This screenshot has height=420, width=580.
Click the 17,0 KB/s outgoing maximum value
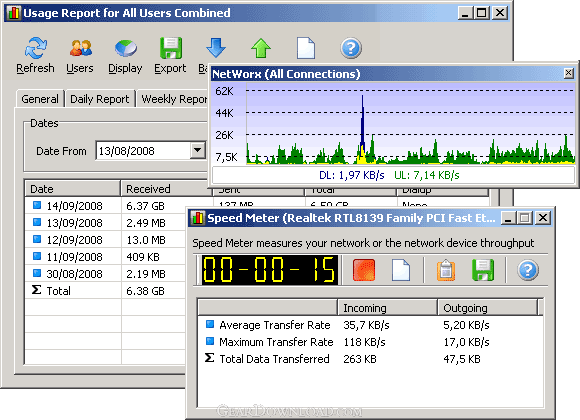pos(466,342)
